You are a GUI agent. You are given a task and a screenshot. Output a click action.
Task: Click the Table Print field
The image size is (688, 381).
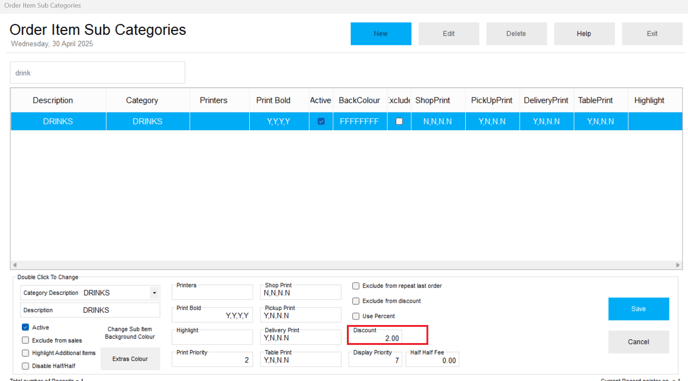coord(301,359)
